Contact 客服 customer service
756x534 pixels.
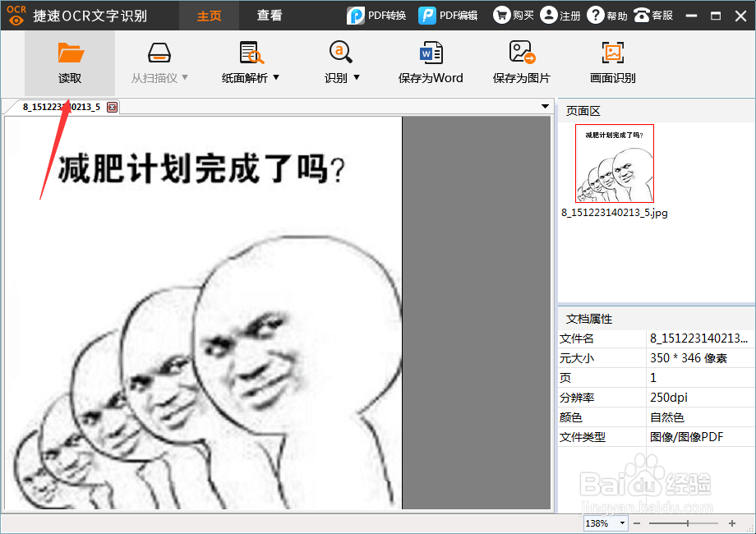tap(652, 16)
